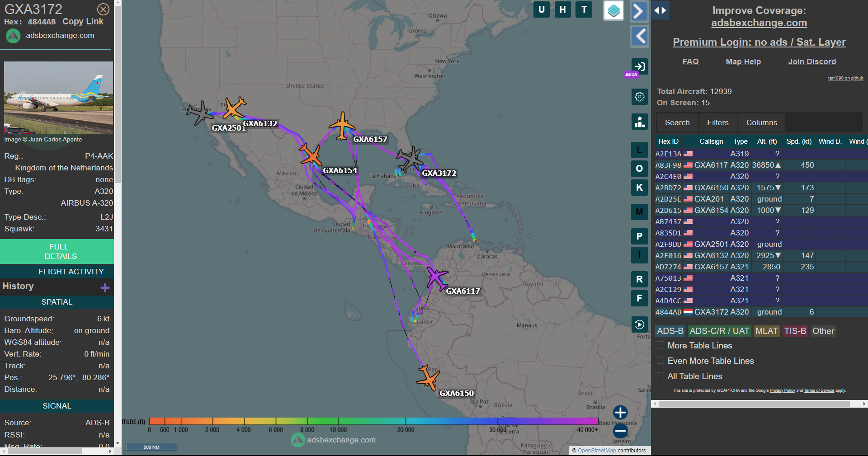Toggle the K map button

tap(639, 188)
